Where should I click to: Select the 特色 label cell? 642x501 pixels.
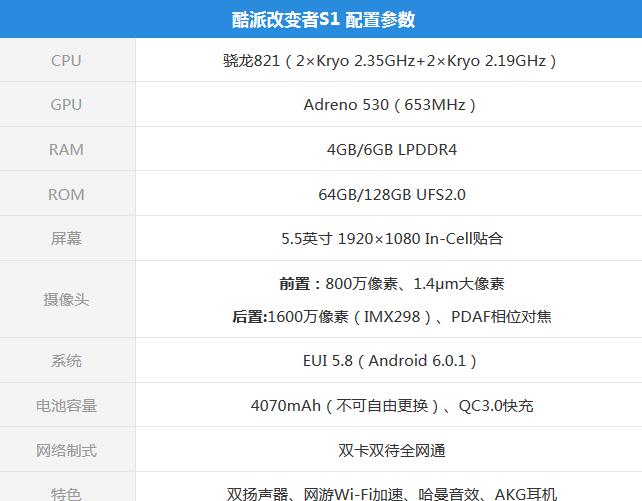pos(68,487)
